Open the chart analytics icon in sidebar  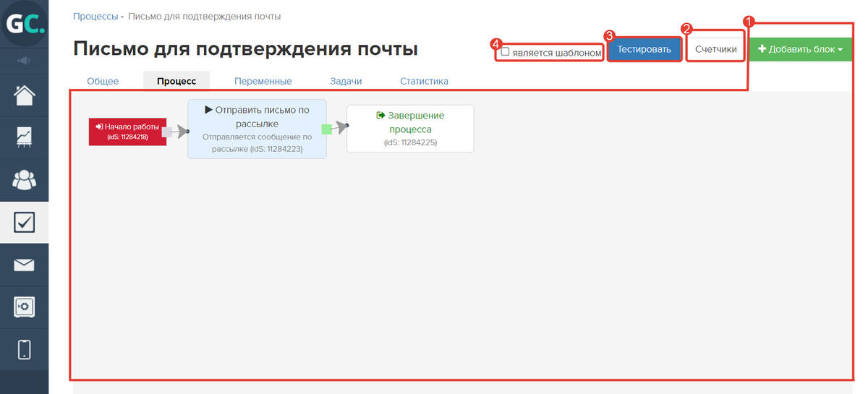24,137
